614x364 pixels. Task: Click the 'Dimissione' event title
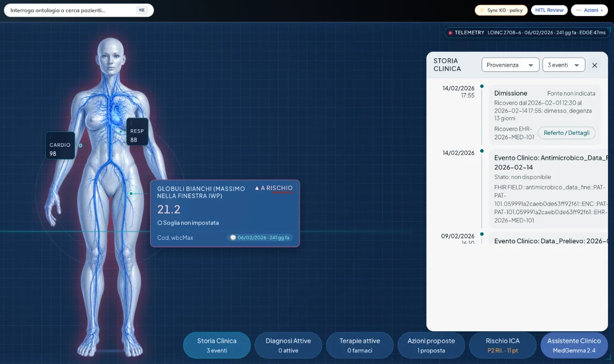coord(511,93)
